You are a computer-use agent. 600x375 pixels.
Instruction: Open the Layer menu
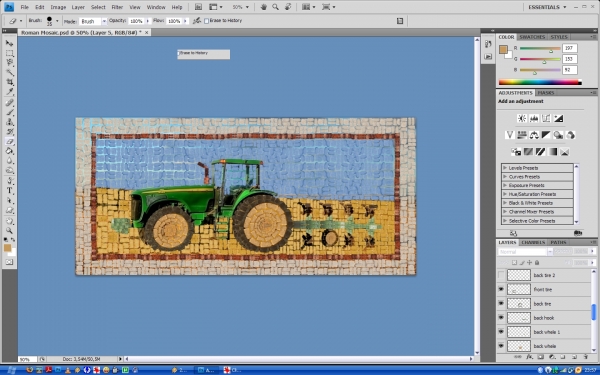[78, 7]
